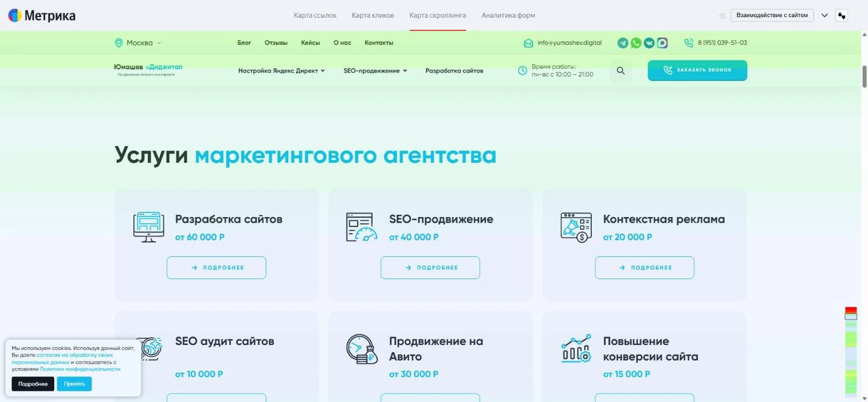The height and width of the screenshot is (402, 868).
Task: Expand Настройка Яндекс Директ submenu
Action: click(323, 71)
